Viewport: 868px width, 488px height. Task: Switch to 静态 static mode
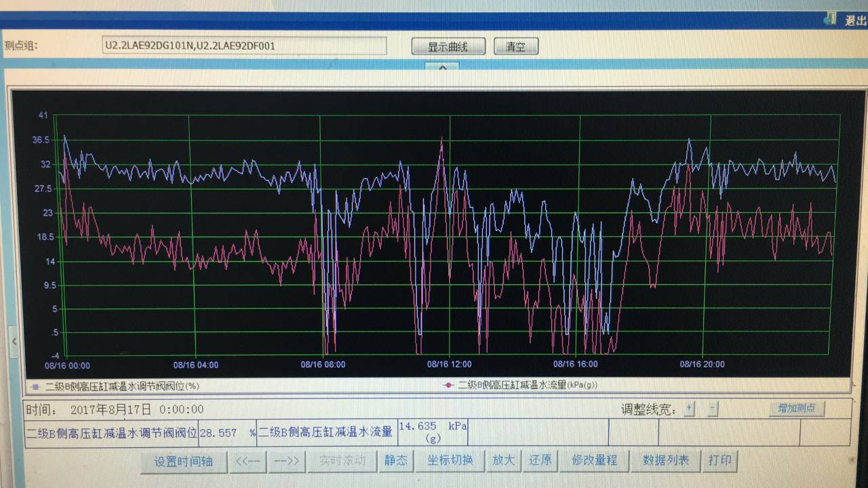tap(395, 460)
